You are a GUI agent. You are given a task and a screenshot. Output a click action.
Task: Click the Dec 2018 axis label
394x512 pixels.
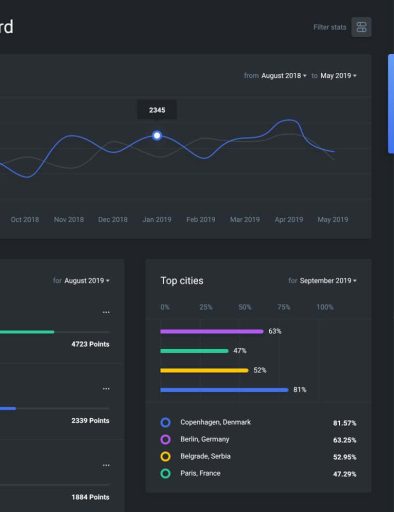[113, 220]
